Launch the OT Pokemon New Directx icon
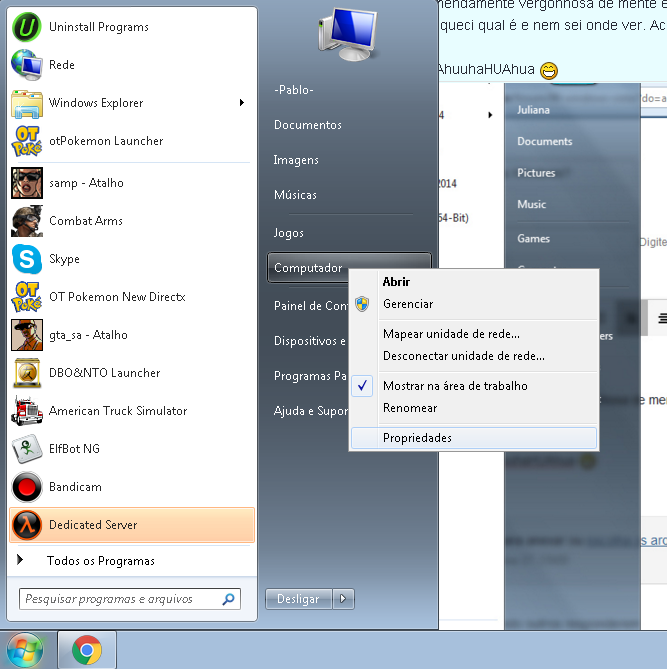This screenshot has height=669, width=667. [x=26, y=297]
